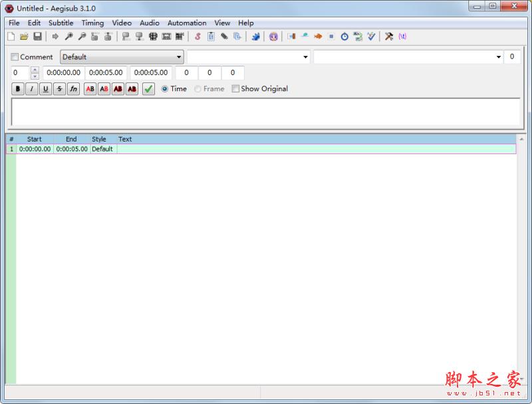Toggle bold formatting
Viewport: 532px width, 404px height.
pos(18,89)
